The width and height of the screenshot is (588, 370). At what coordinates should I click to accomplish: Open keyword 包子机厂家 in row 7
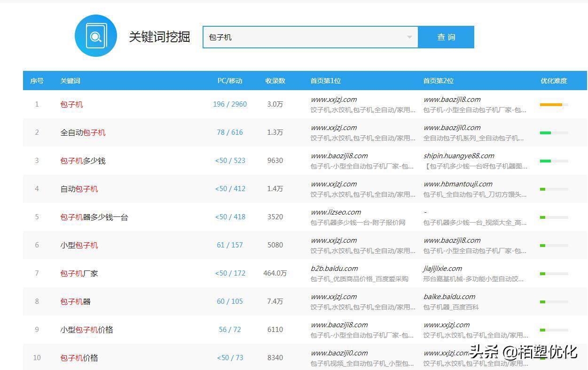coord(80,273)
